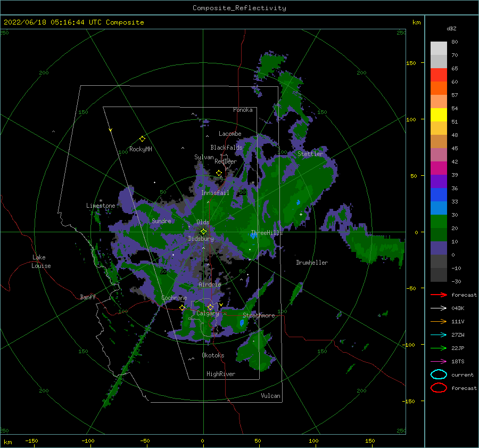Viewport: 479px width, 448px height.
Task: Click the Limestone label on map
Action: pos(101,206)
